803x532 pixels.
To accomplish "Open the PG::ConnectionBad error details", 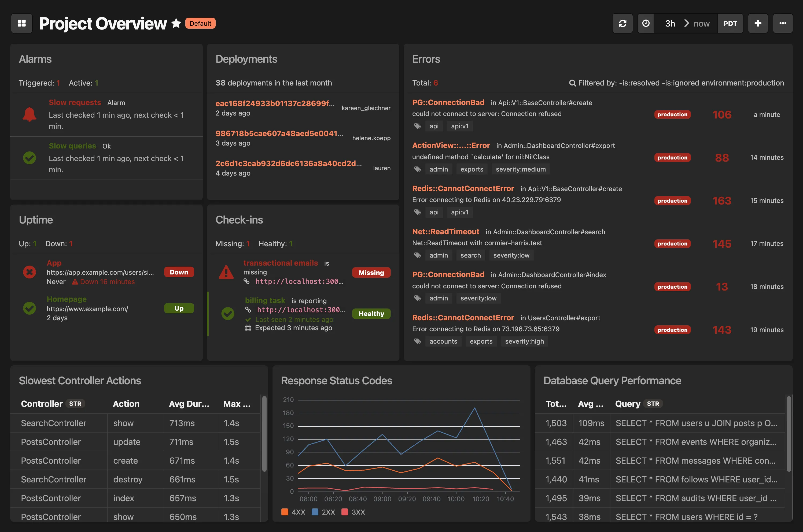I will (x=448, y=102).
